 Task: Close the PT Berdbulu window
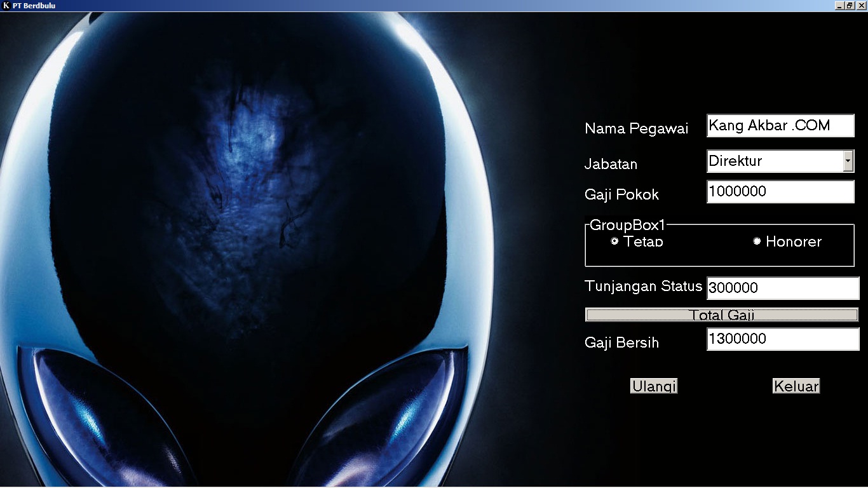pyautogui.click(x=861, y=5)
